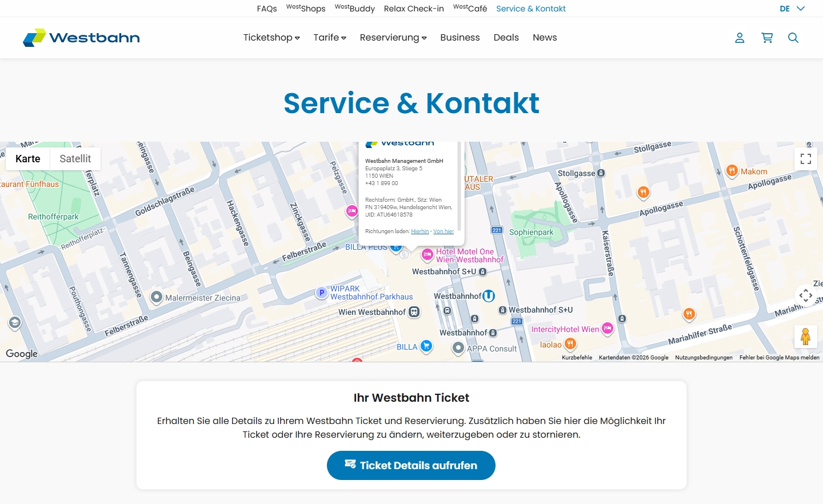The height and width of the screenshot is (504, 823).
Task: Open the user account icon
Action: click(x=740, y=38)
